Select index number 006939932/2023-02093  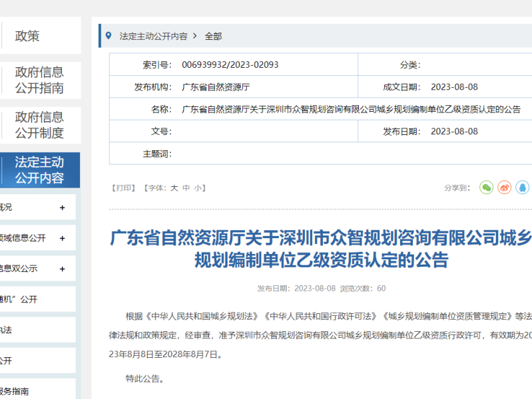pos(230,65)
